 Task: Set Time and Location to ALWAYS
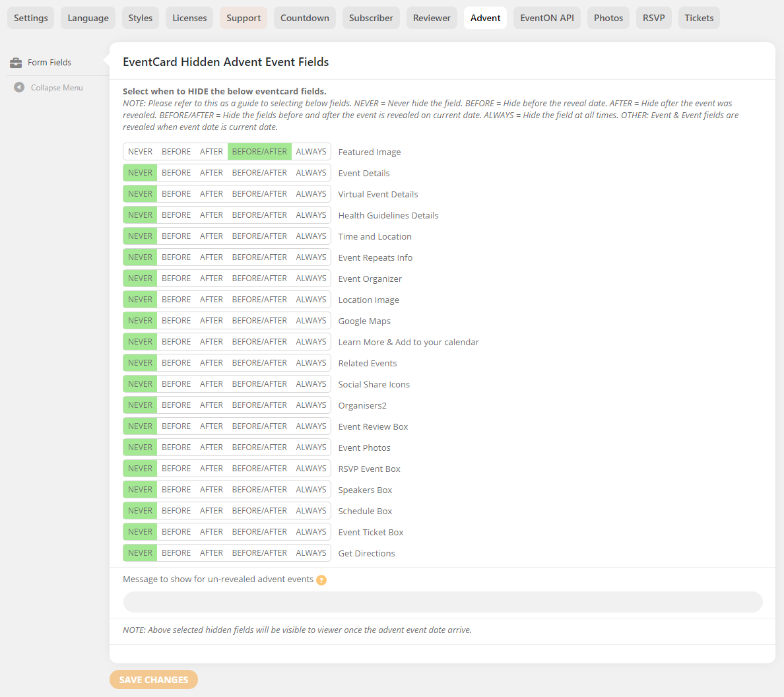click(x=311, y=236)
